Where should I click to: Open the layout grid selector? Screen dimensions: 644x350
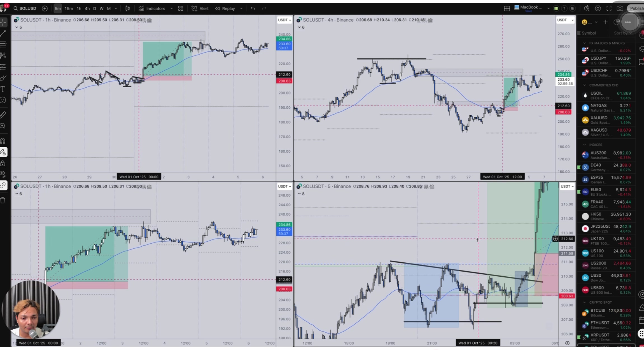[x=507, y=8]
